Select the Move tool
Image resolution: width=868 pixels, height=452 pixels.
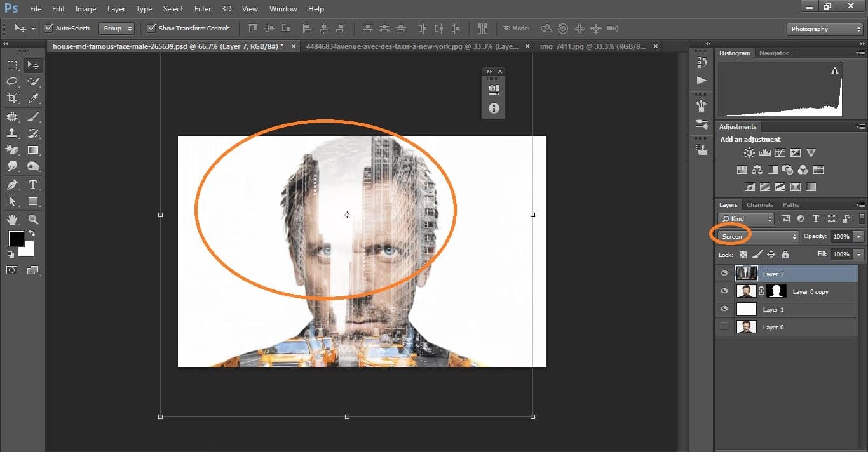click(x=33, y=64)
